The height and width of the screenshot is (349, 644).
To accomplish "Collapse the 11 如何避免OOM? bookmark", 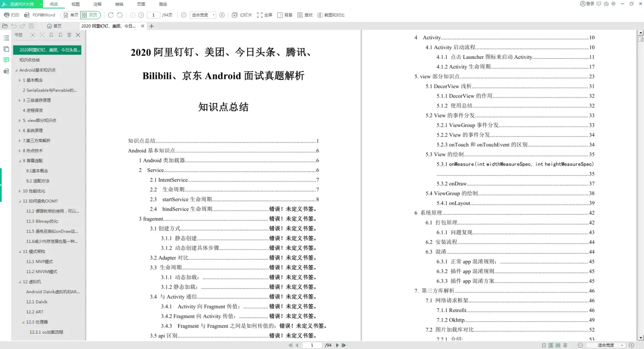I will tap(20, 201).
